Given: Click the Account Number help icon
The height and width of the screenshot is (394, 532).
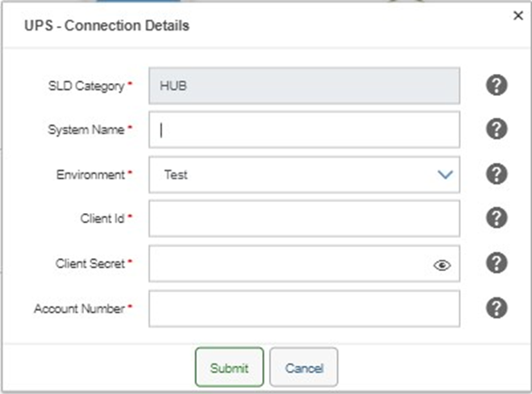Looking at the screenshot, I should [x=496, y=308].
